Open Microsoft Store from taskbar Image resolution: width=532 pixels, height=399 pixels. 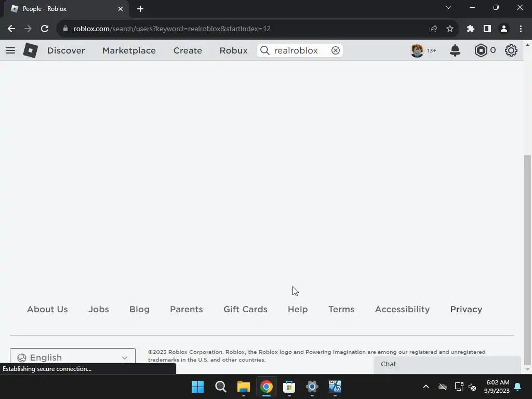[289, 387]
